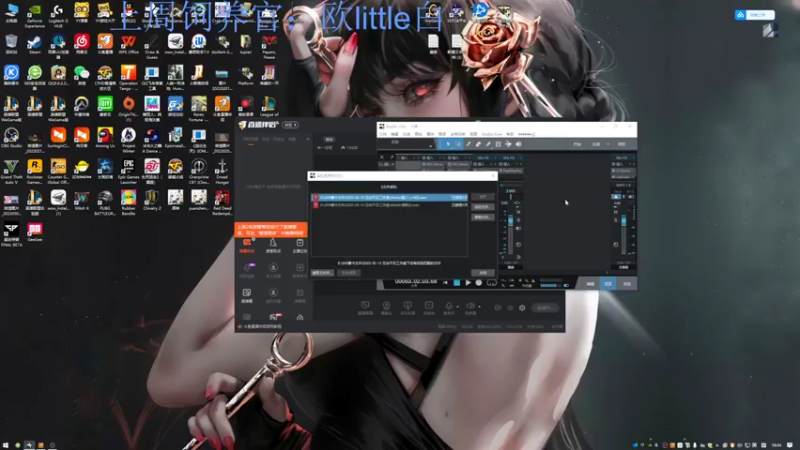
Task: Open the 文件 menu in Studio One
Action: point(382,134)
